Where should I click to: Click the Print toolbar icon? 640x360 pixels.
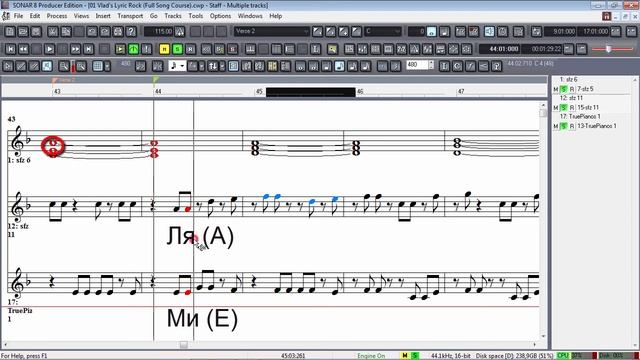[x=118, y=31]
